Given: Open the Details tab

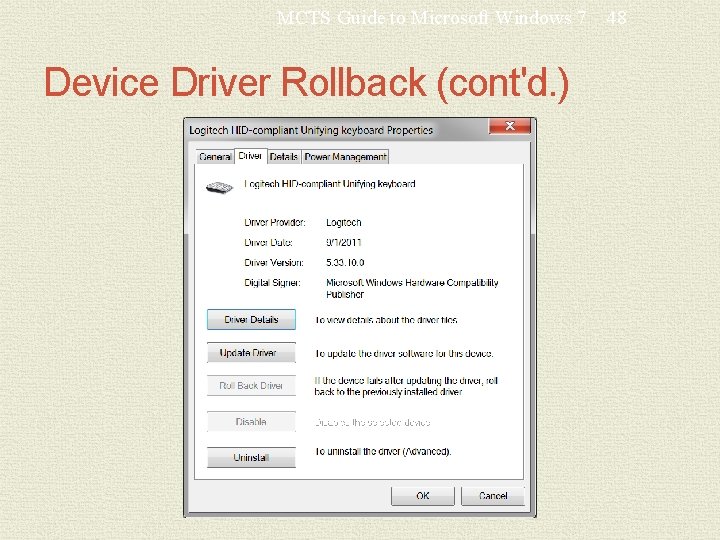Looking at the screenshot, I should 284,157.
